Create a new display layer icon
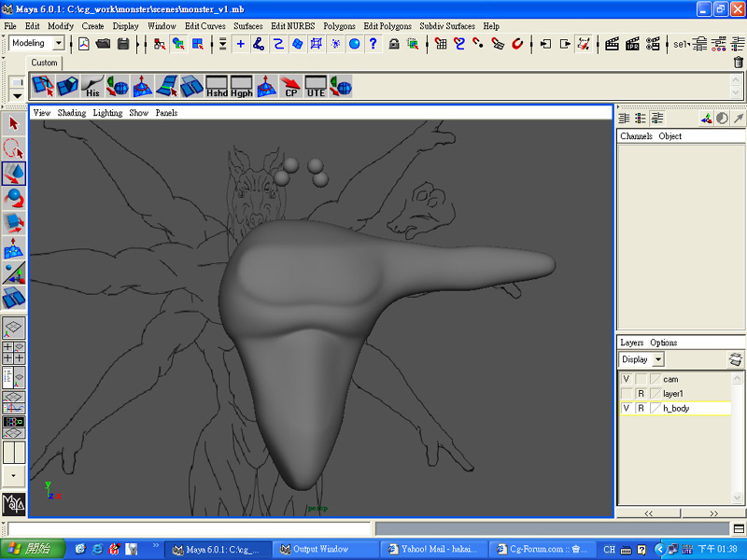The image size is (747, 560). coord(736,359)
